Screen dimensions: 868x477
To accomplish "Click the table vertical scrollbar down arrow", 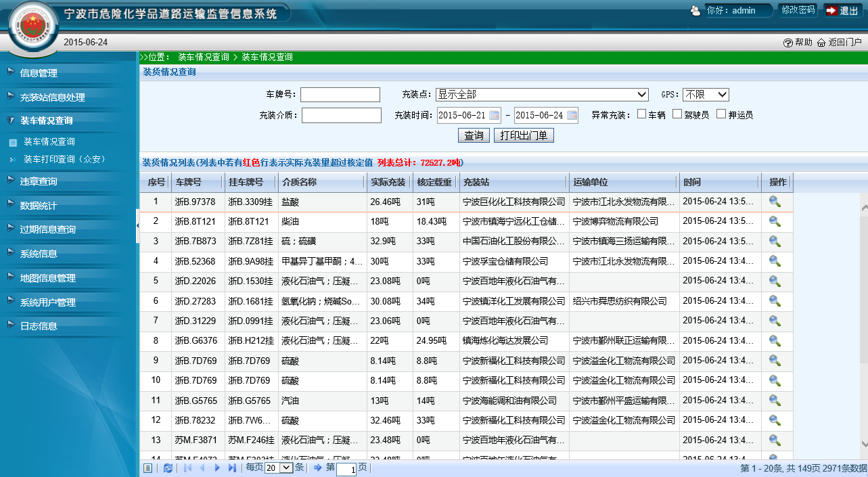I will (864, 444).
